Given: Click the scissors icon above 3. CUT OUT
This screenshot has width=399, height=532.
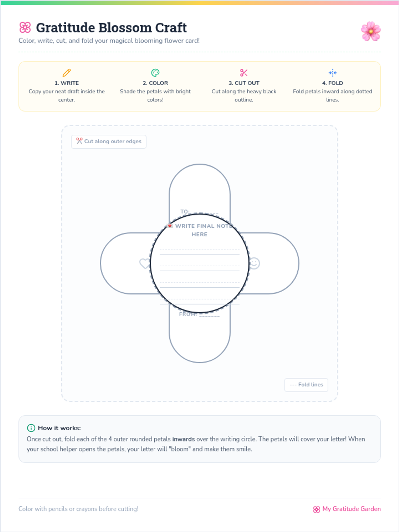Looking at the screenshot, I should click(244, 72).
